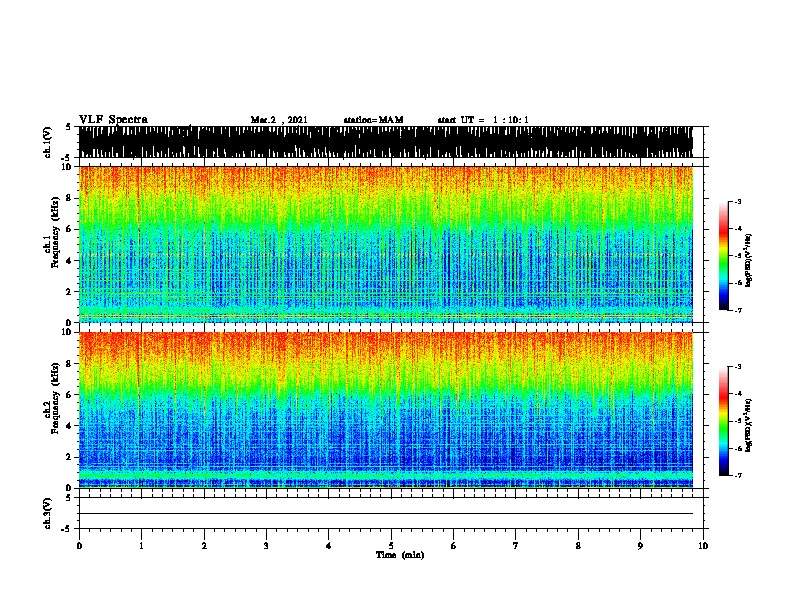Click the ch.2 spectrogram color bar
The height and width of the screenshot is (612, 792).
(x=724, y=421)
